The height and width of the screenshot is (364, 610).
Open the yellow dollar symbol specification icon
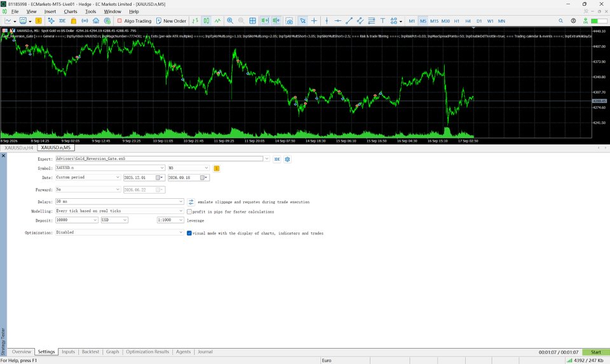click(217, 168)
